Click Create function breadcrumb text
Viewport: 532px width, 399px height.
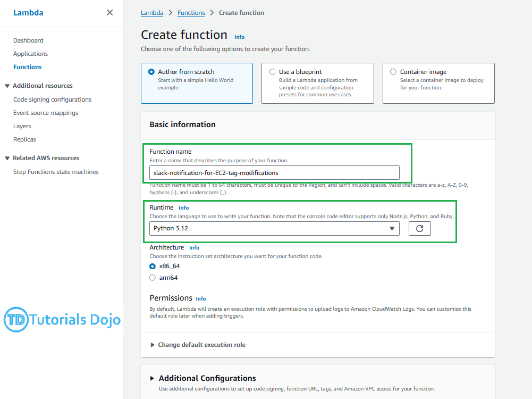tap(242, 13)
